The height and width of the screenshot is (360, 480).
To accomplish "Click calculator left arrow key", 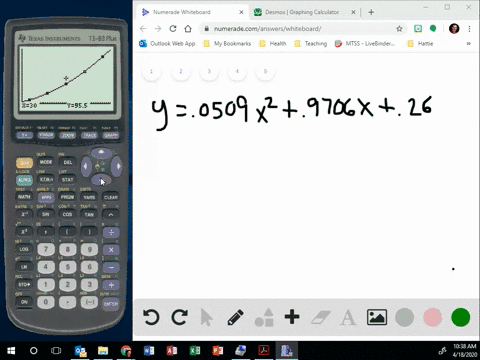I will (x=86, y=166).
